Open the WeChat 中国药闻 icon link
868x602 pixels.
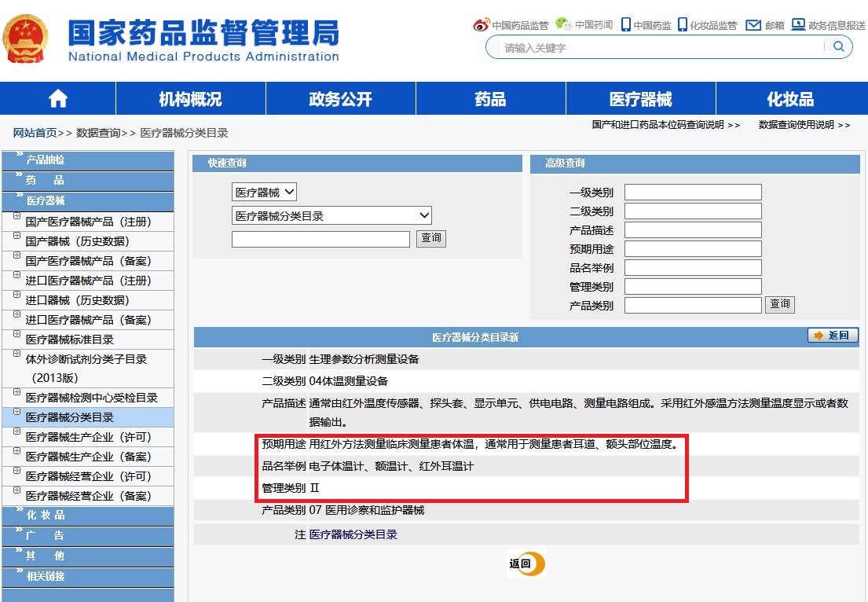584,25
